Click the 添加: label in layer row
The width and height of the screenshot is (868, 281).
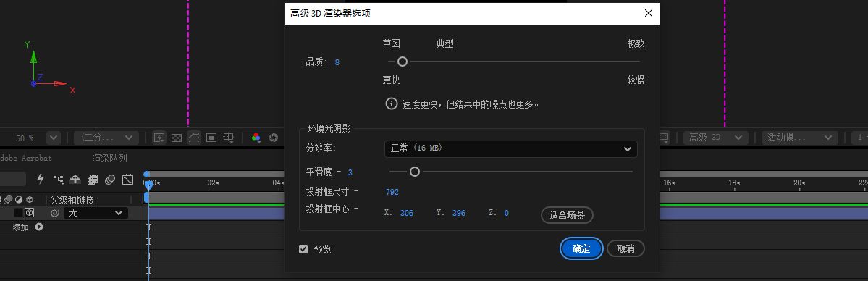pos(22,227)
